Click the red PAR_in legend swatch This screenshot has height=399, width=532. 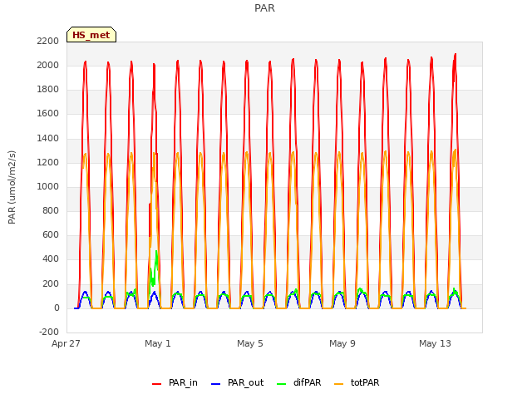pos(157,384)
